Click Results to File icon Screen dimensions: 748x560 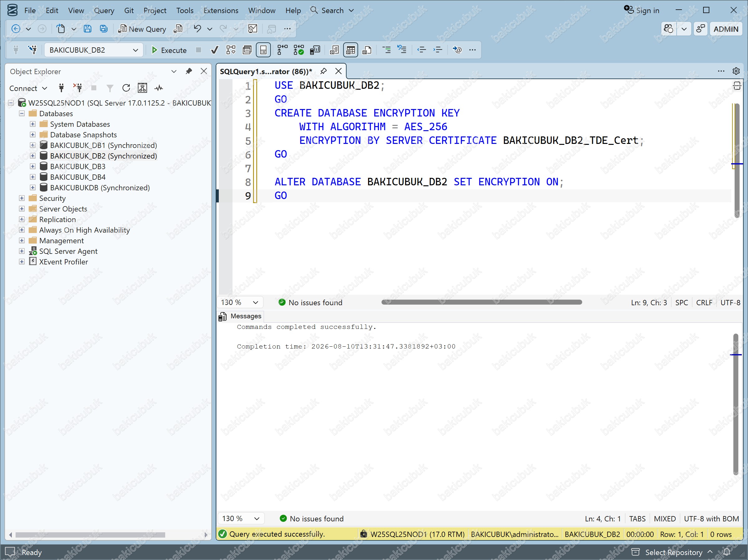pos(367,50)
